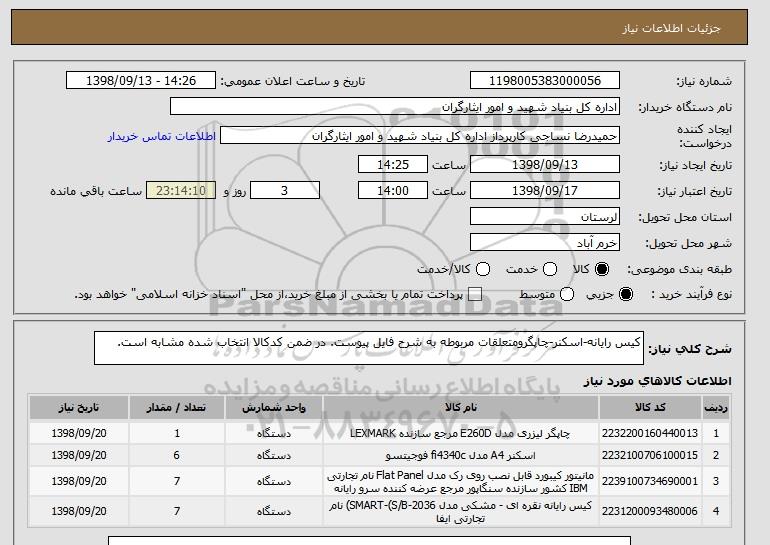The width and height of the screenshot is (770, 545).
Task: Click the buyer organization name field
Action: [395, 107]
